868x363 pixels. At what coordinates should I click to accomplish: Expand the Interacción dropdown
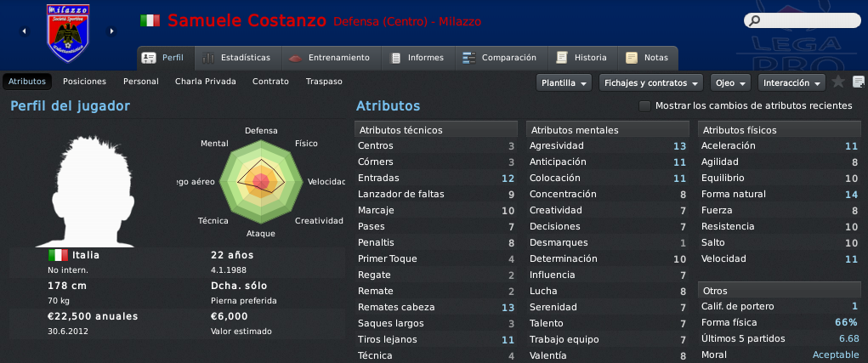(x=791, y=83)
